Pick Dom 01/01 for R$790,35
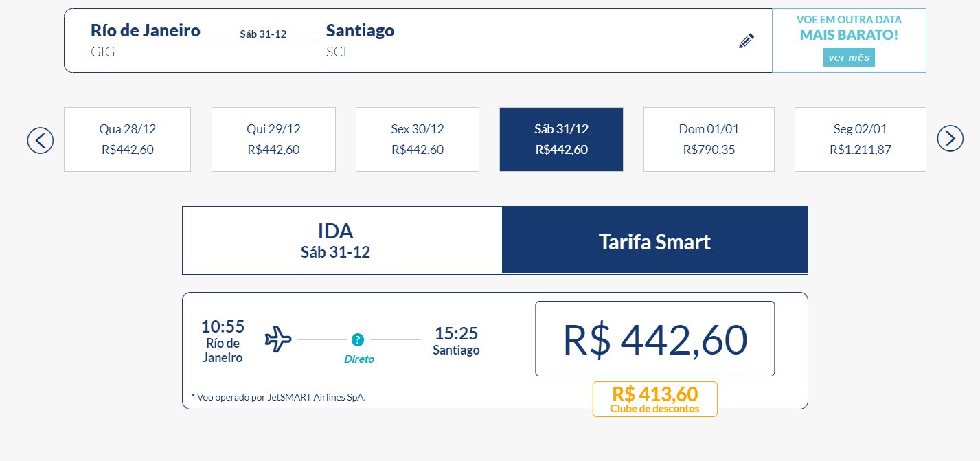 pyautogui.click(x=709, y=139)
